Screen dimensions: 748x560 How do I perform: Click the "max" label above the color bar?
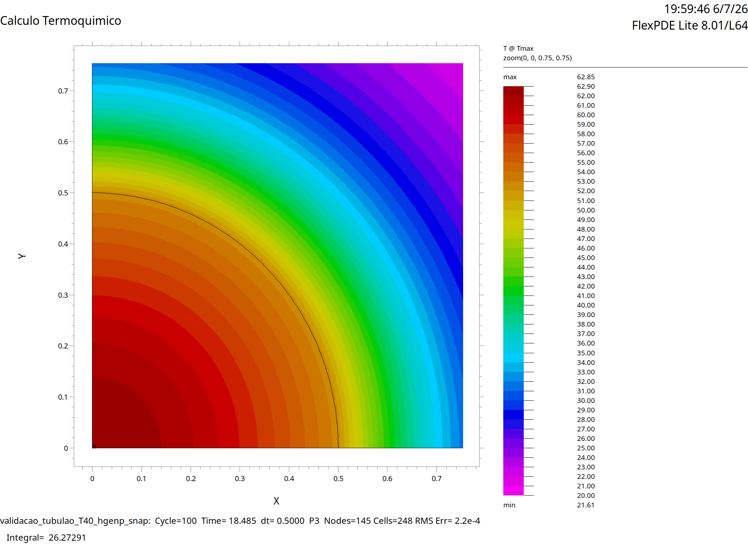pos(510,77)
